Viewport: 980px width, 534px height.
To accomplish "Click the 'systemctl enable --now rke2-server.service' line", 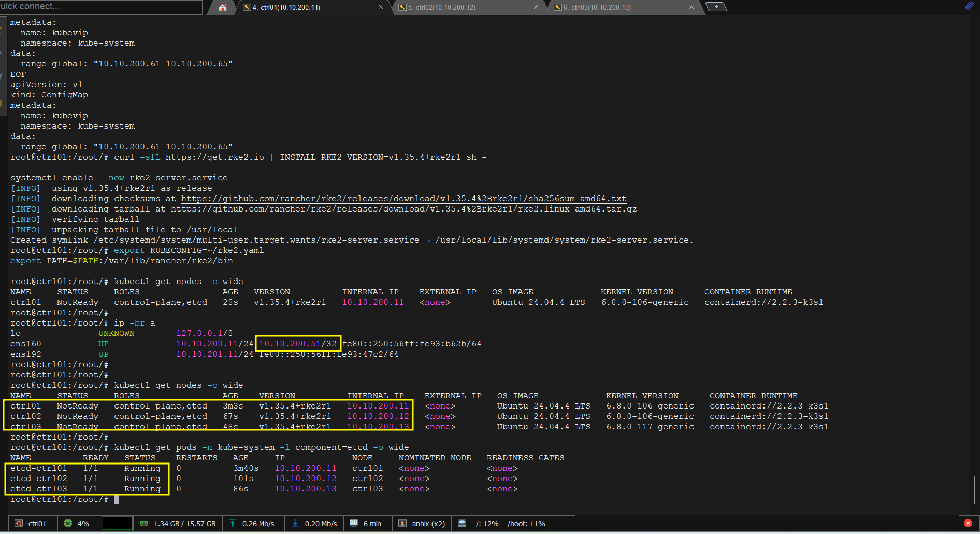I will pos(119,178).
